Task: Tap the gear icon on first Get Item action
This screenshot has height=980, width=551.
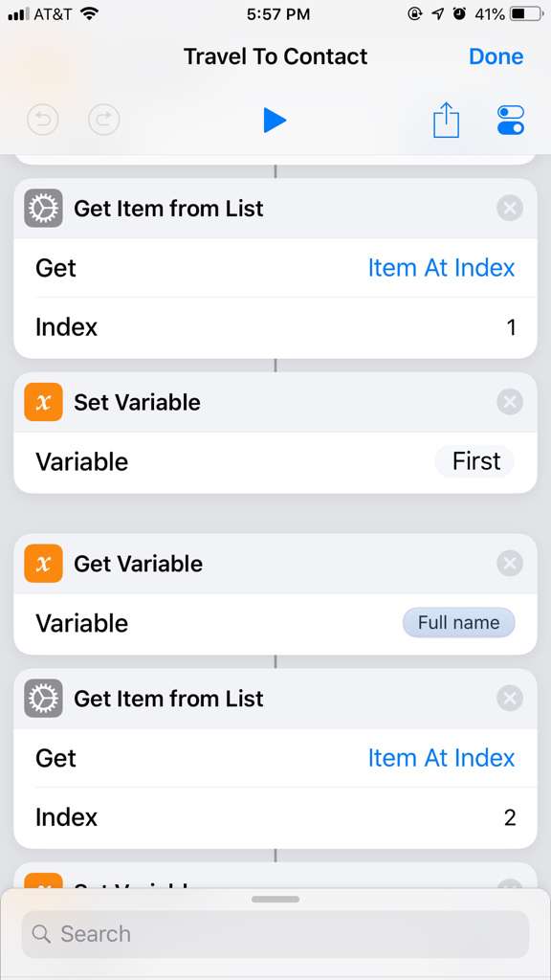Action: click(x=43, y=208)
